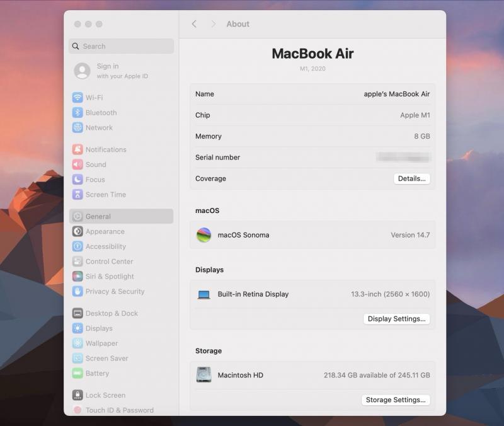The height and width of the screenshot is (426, 504).
Task: Click the Battery icon
Action: pos(77,373)
